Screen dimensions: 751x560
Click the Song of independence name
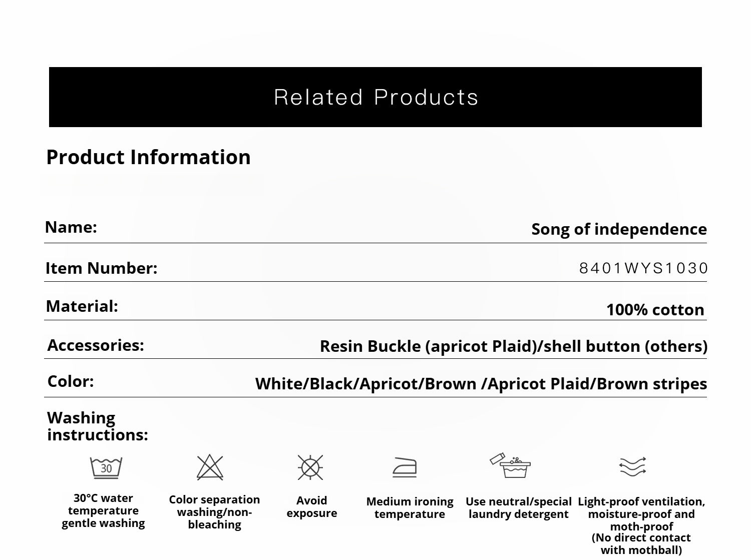click(x=619, y=229)
